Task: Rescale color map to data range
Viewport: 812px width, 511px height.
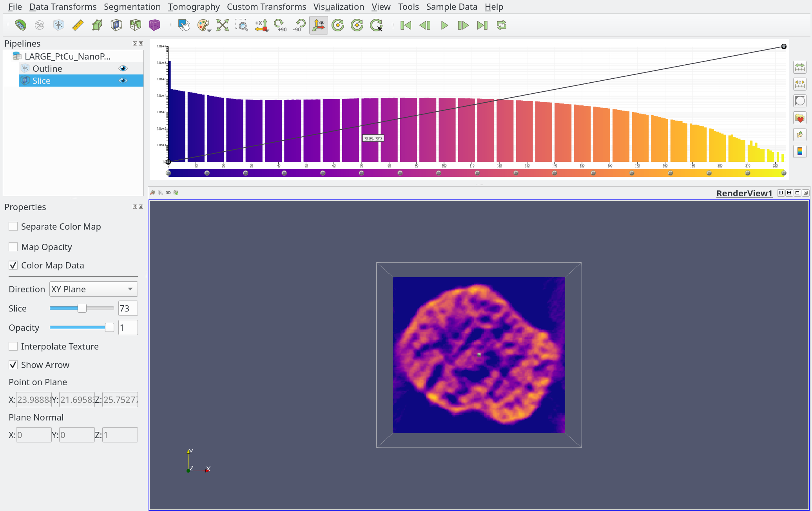Action: pos(800,67)
